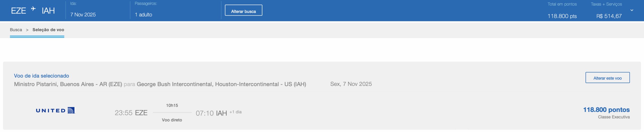Image resolution: width=644 pixels, height=132 pixels.
Task: Click the 1 adulto passengers field
Action: coord(143,15)
